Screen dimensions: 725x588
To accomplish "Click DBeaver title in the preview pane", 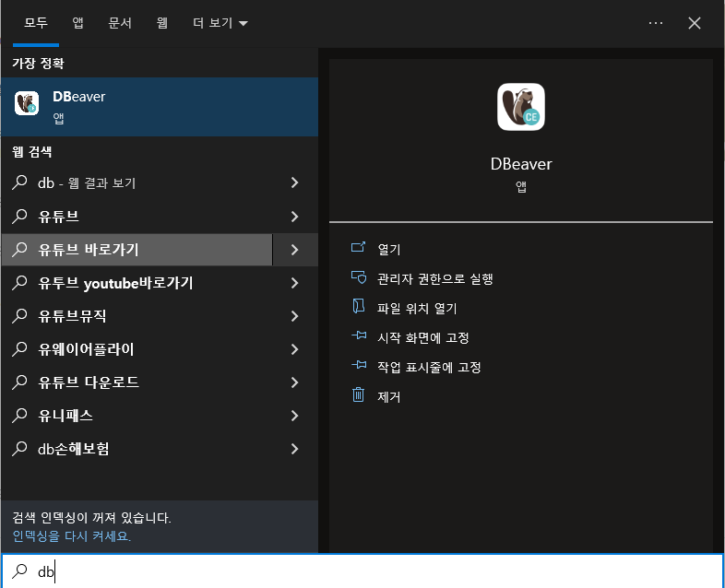I will (521, 164).
